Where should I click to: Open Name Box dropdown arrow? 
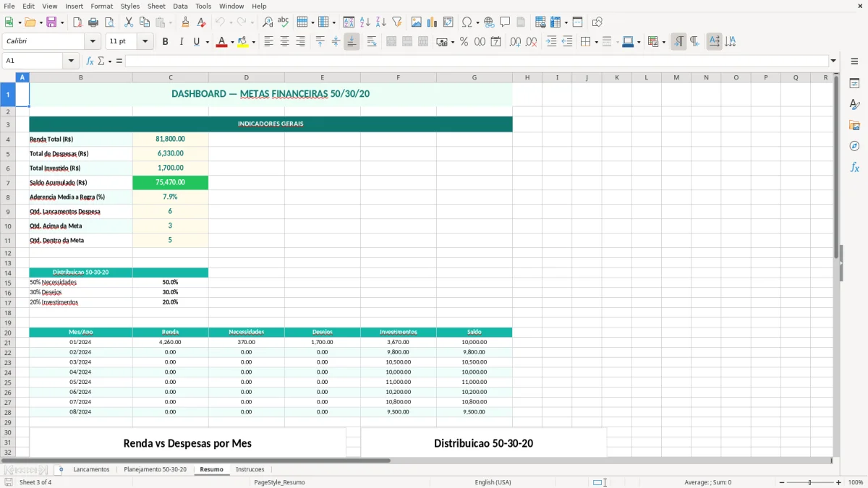(x=72, y=61)
